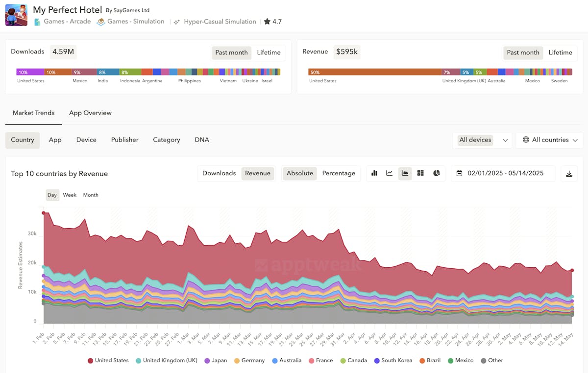Viewport: 588px width, 373px height.
Task: Toggle chart to Downloads metric
Action: [x=219, y=173]
